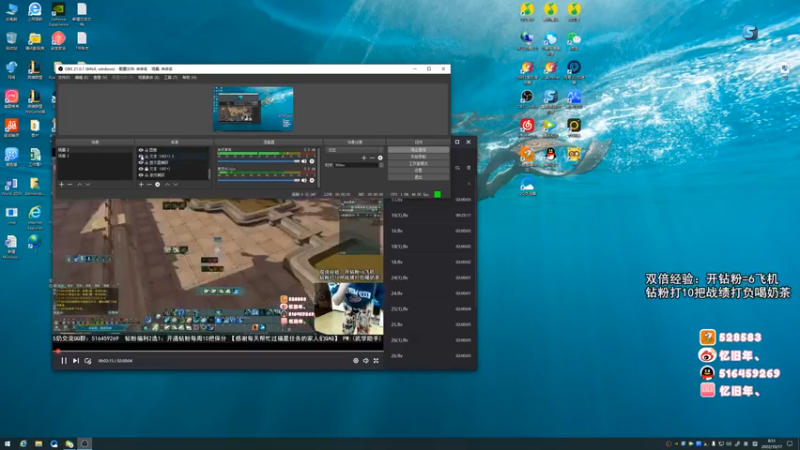Move the selected source up
Screen dimensions: 800x450
point(167,185)
